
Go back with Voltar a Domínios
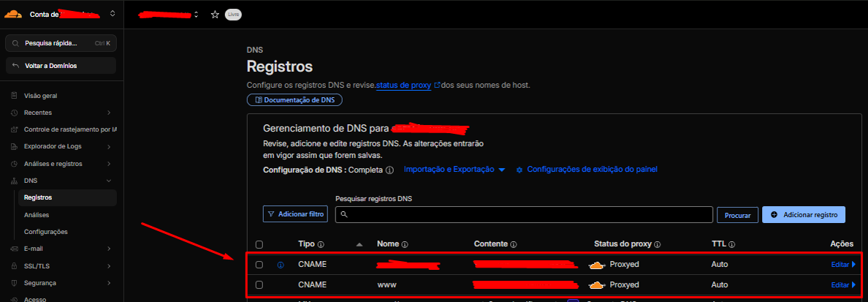coord(61,65)
